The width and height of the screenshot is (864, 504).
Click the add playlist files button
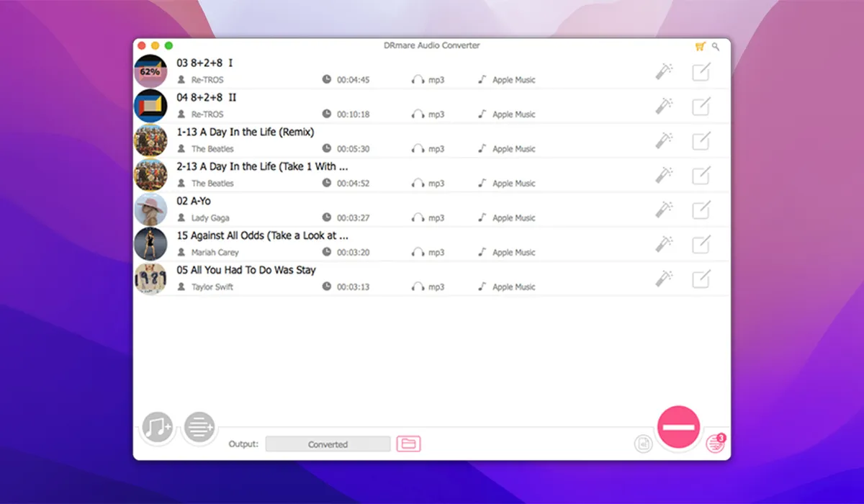click(x=199, y=428)
